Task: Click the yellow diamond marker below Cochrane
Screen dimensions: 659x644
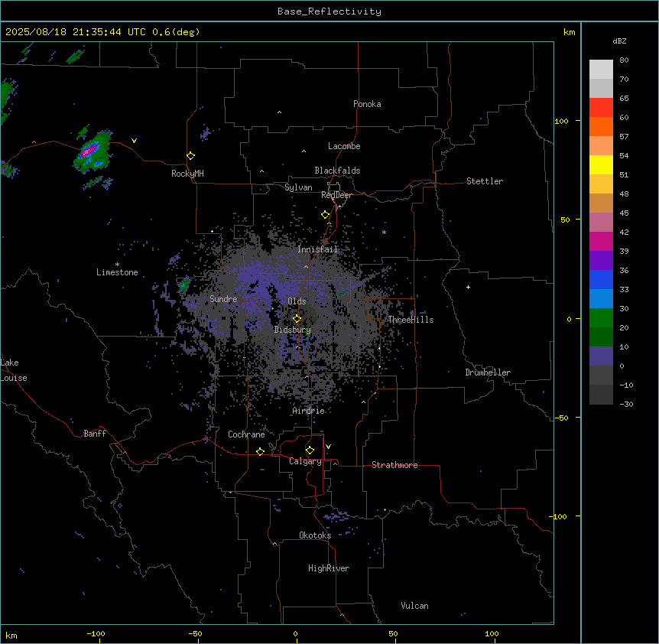Action: (x=260, y=452)
